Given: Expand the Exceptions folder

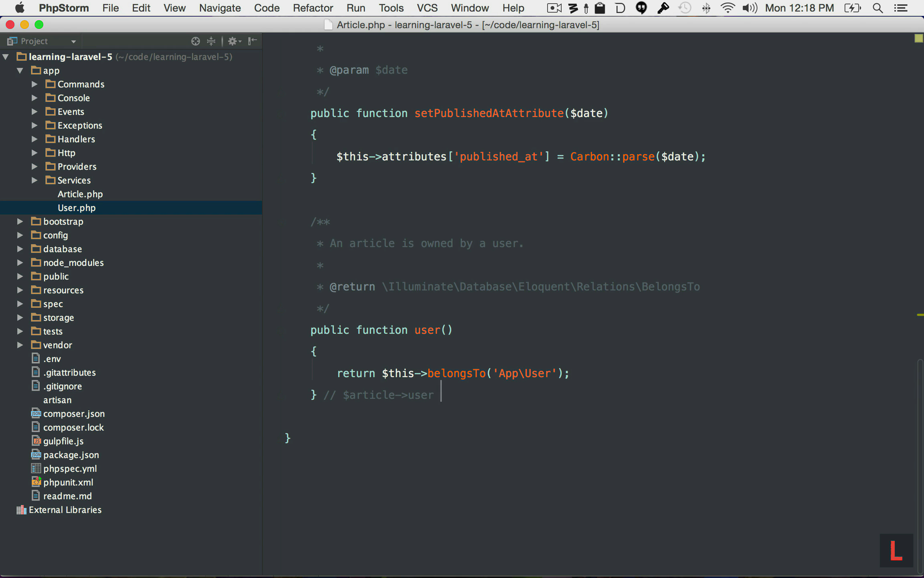Looking at the screenshot, I should [34, 125].
